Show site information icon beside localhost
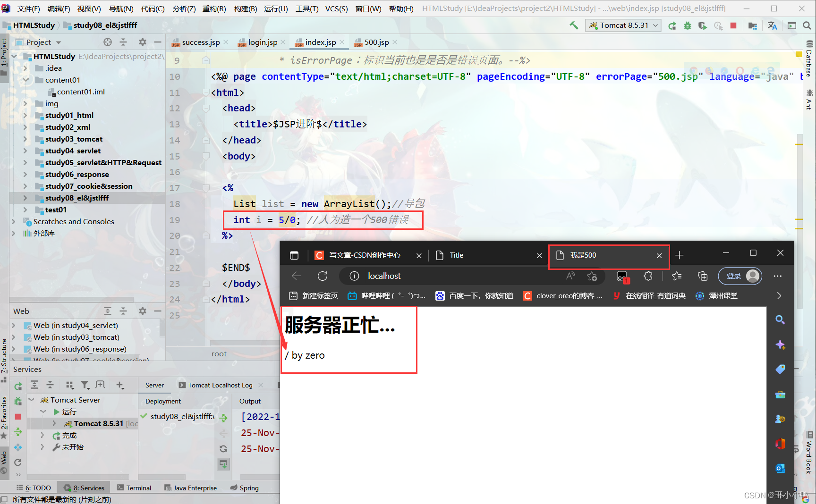The width and height of the screenshot is (816, 504). pyautogui.click(x=354, y=276)
